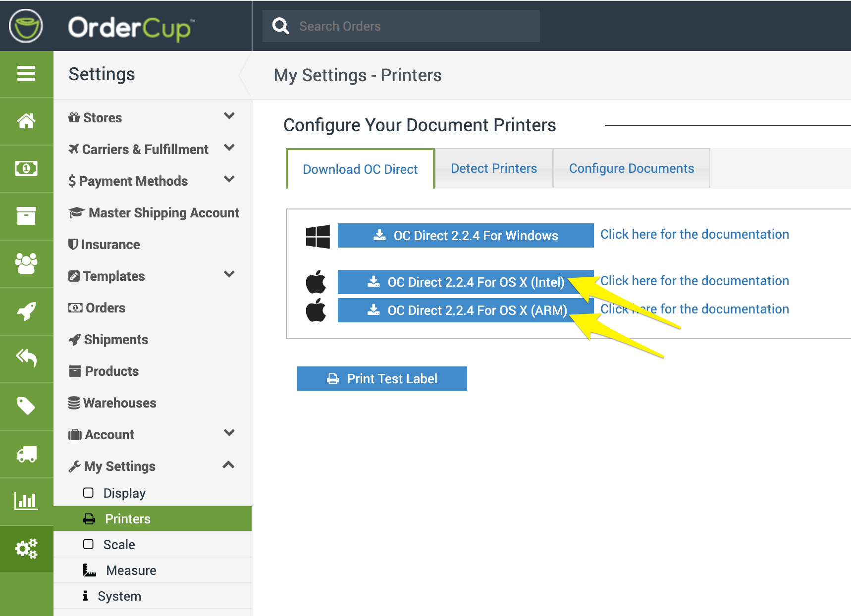Expand the Account chevron
The height and width of the screenshot is (616, 851).
point(229,433)
